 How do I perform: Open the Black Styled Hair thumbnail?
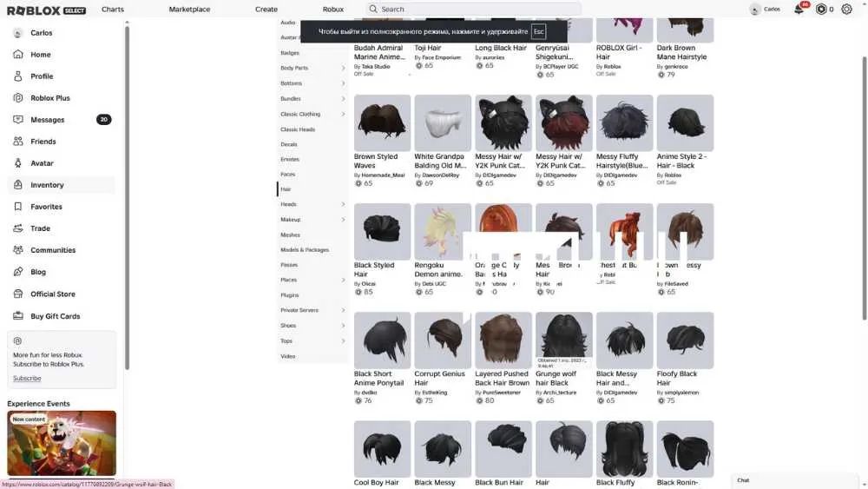click(382, 231)
